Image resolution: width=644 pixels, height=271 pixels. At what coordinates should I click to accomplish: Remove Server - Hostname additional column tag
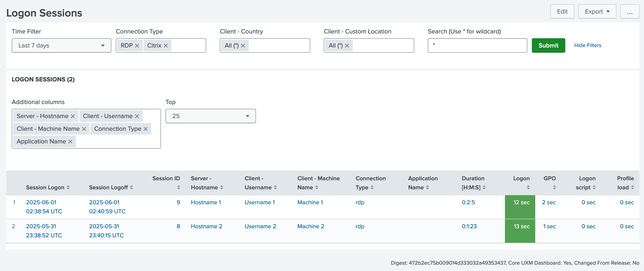point(73,116)
